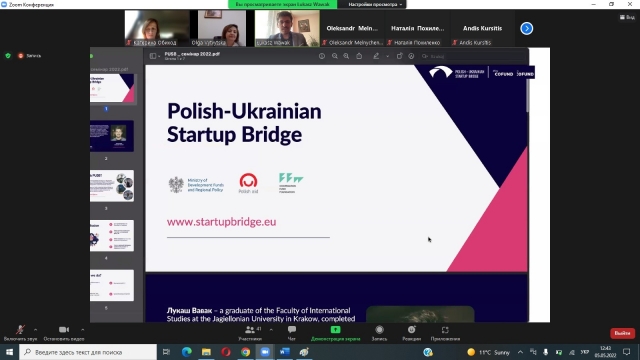Open the Zoom chat (Чат)
Viewport: 640px width, 360px height.
[292, 333]
